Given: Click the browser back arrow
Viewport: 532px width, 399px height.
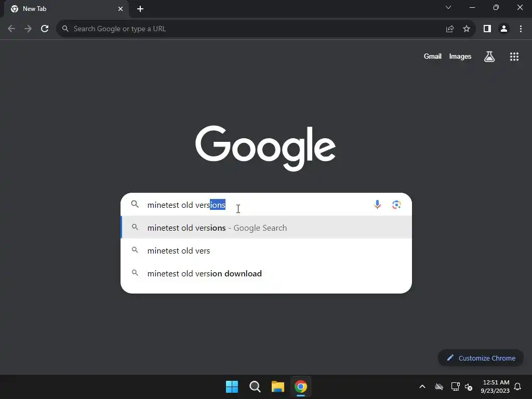Looking at the screenshot, I should [11, 29].
